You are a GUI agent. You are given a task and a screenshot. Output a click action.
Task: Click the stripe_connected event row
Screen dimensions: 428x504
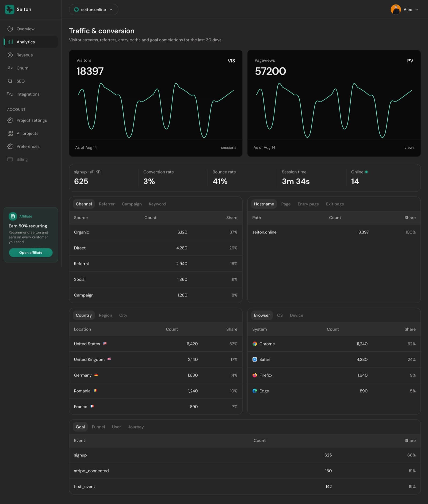tap(245, 471)
